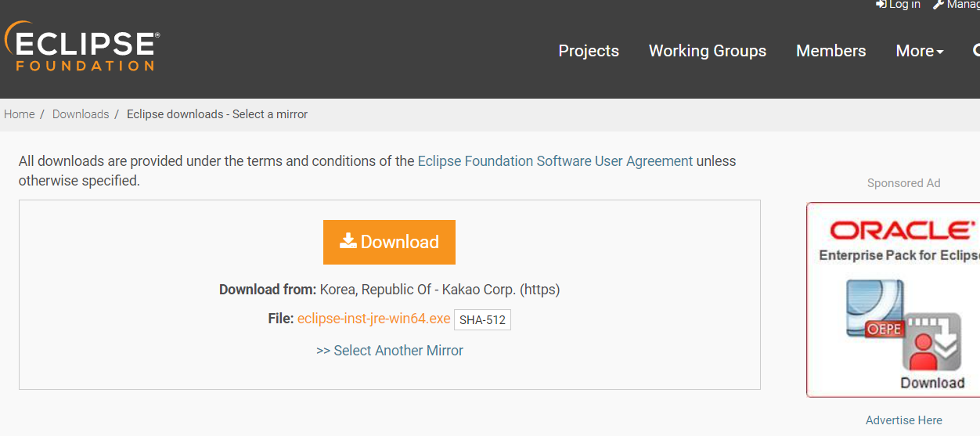Viewport: 980px width, 436px height.
Task: Open Manage with the wrench icon
Action: (939, 5)
